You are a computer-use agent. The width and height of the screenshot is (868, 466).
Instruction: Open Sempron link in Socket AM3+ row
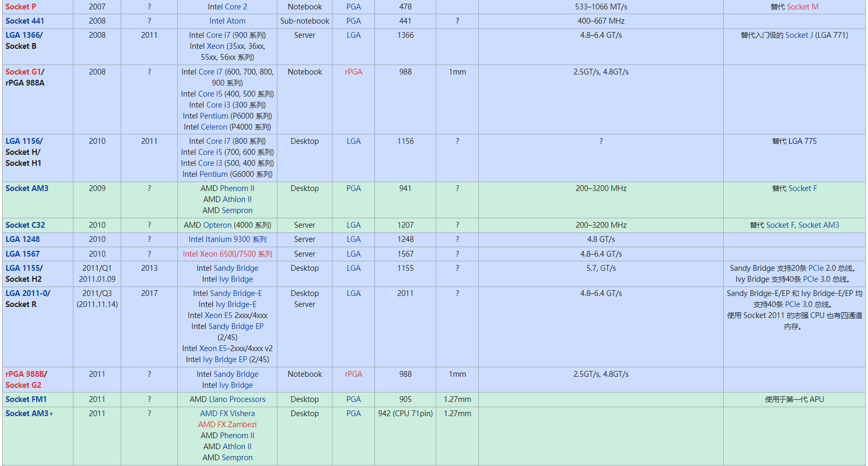[237, 458]
